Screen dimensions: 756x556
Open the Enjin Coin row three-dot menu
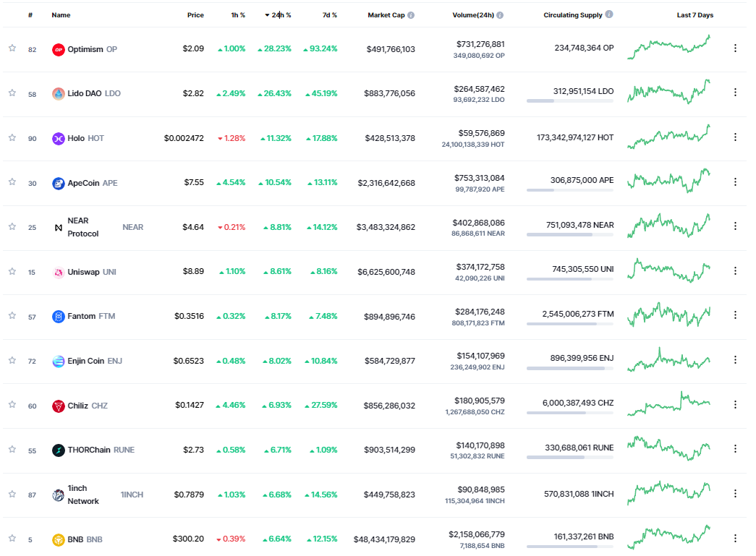click(735, 360)
